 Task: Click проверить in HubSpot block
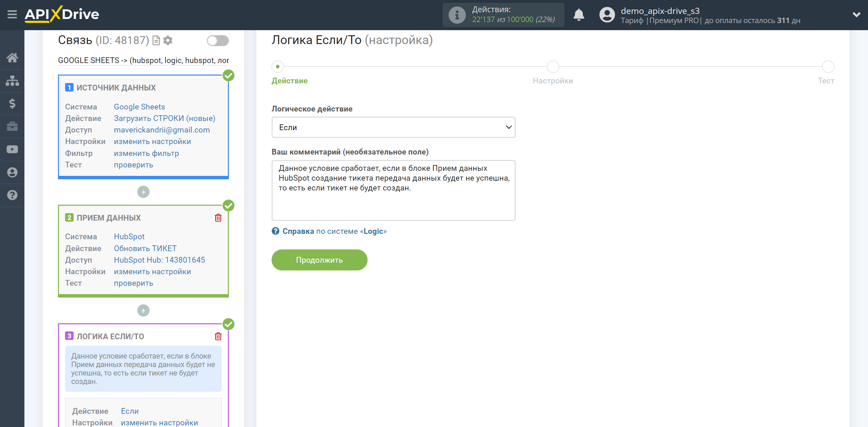133,283
